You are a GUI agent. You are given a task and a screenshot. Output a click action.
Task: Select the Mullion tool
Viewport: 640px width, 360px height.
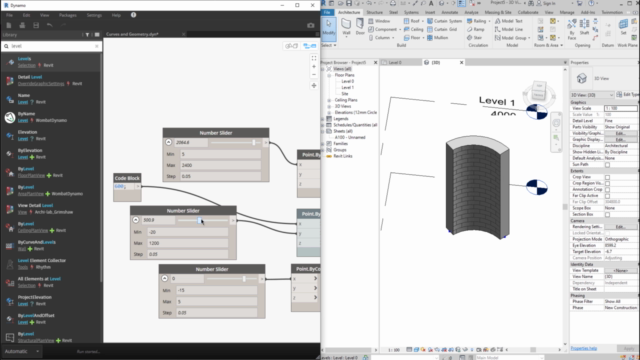[438, 38]
